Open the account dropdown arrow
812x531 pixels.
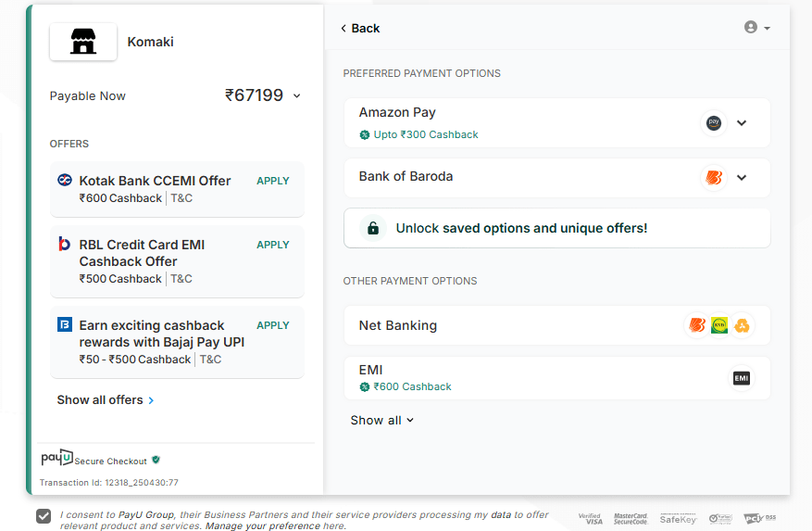tap(767, 28)
